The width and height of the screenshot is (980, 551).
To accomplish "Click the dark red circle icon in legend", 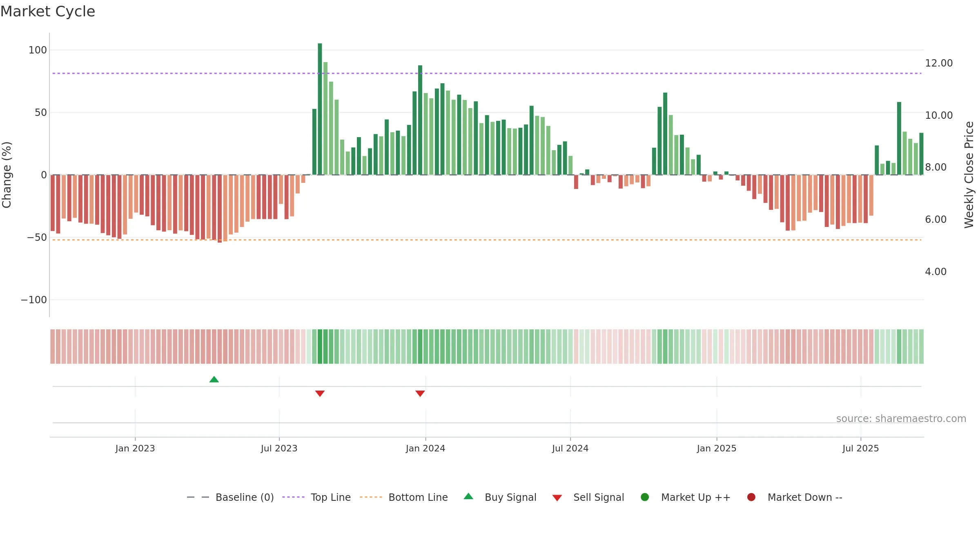I will click(x=751, y=497).
